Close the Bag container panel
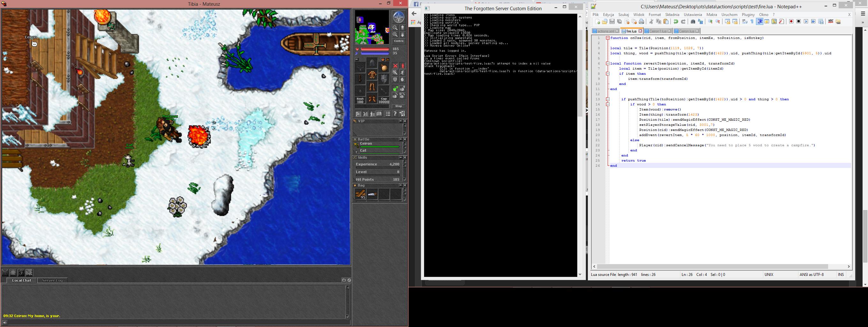This screenshot has height=327, width=868. (405, 186)
